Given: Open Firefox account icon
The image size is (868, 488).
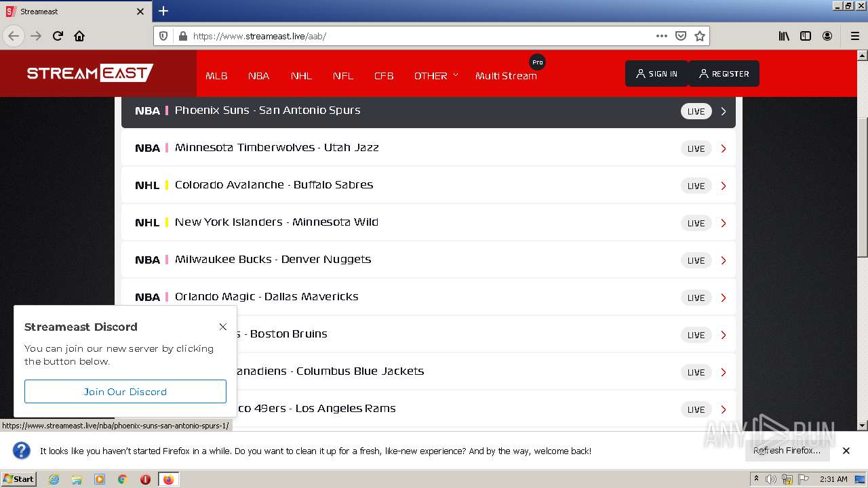Looking at the screenshot, I should (827, 36).
